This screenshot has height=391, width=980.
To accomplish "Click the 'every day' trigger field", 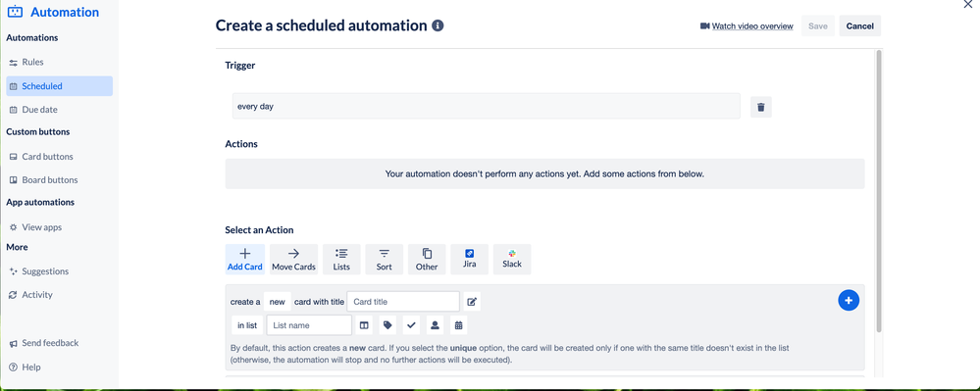I will pos(487,106).
